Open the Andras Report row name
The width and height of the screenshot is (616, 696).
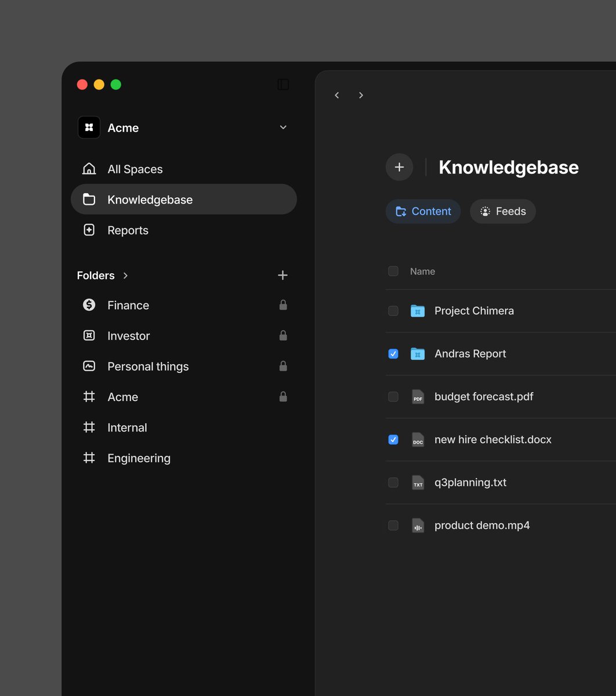click(470, 354)
